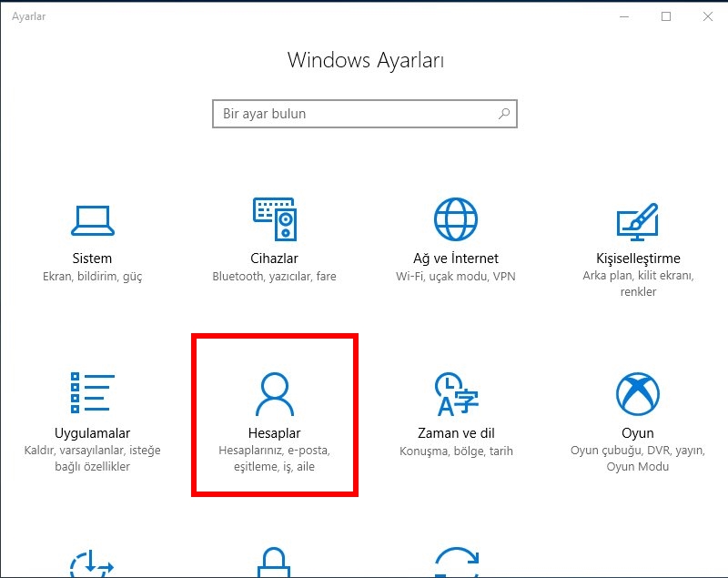
Task: Minimize the Ayarlar window
Action: pos(624,16)
